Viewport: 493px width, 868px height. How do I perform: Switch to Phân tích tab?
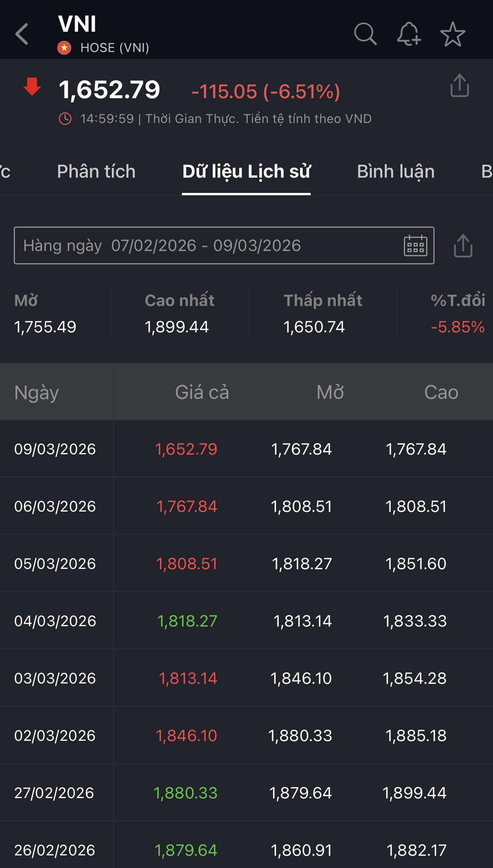(x=96, y=172)
